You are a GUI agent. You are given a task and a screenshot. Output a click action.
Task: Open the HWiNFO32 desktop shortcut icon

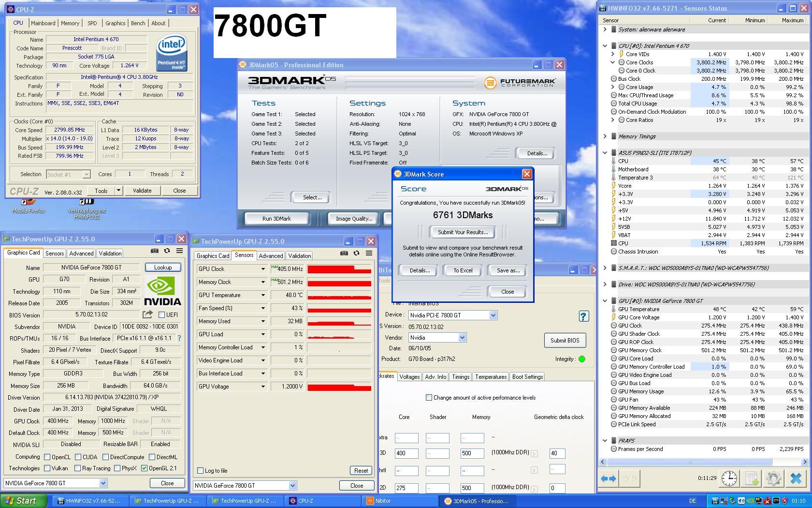[87, 209]
